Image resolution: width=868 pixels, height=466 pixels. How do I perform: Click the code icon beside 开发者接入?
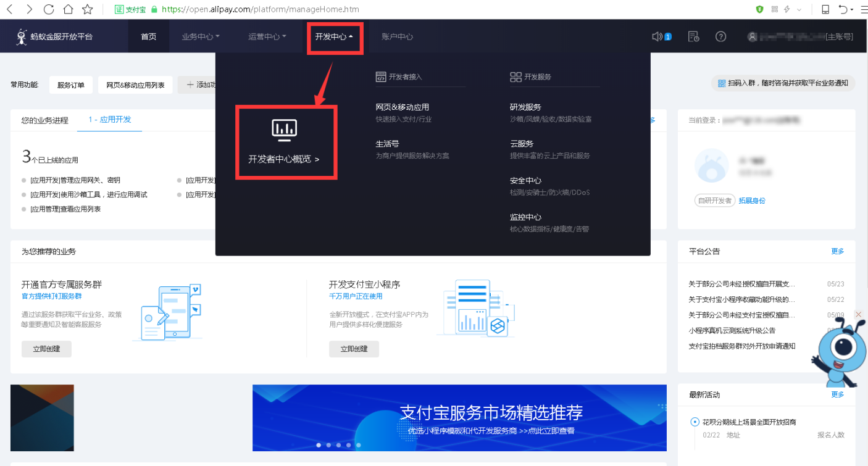[381, 77]
